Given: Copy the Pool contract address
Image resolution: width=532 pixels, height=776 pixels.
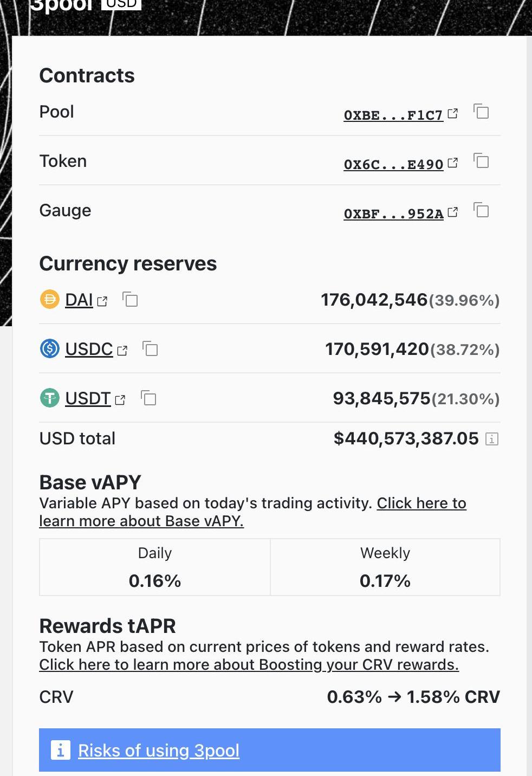Looking at the screenshot, I should pos(481,112).
